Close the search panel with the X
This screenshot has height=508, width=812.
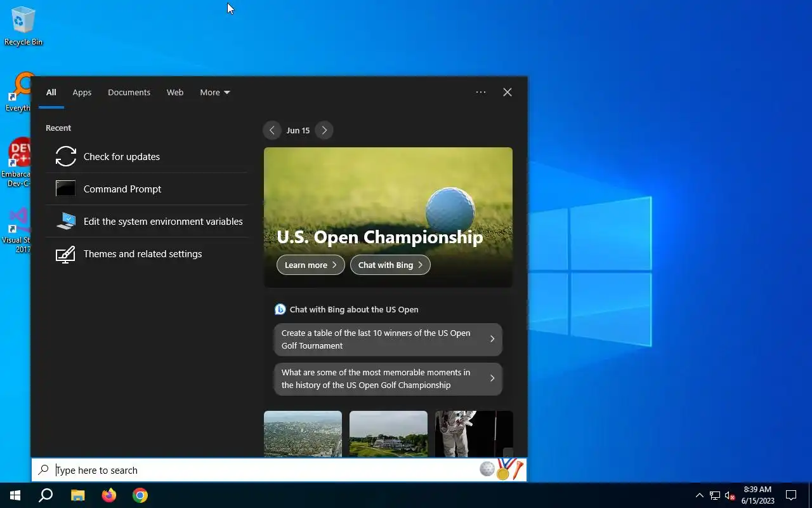click(x=507, y=92)
